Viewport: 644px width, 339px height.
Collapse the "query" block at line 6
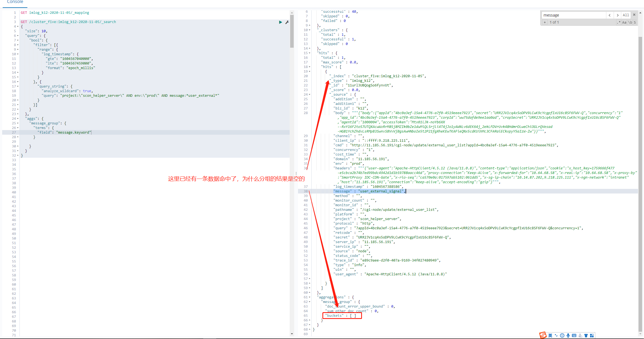tap(18, 36)
